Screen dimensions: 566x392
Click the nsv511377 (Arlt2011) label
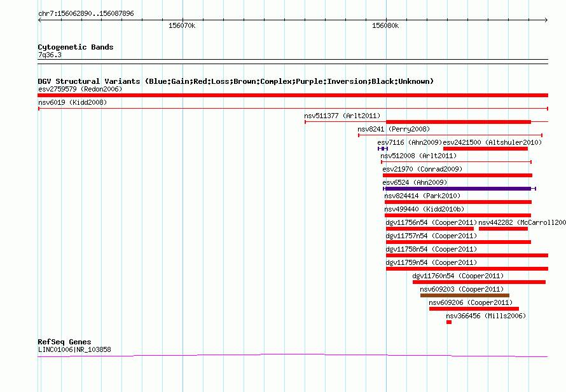tap(342, 116)
